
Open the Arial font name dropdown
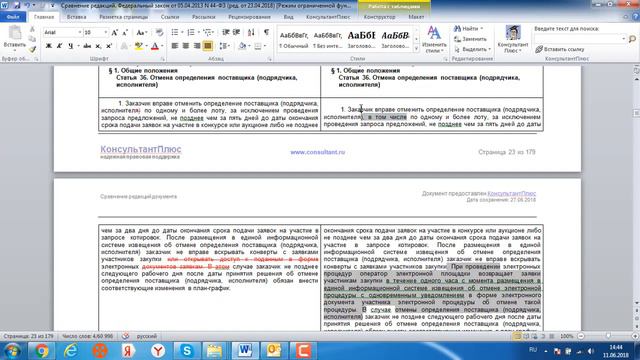point(80,32)
